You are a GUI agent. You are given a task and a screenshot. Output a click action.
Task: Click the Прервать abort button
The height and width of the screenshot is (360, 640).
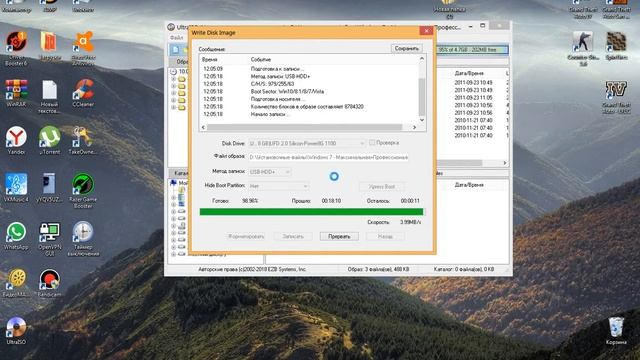(x=339, y=236)
